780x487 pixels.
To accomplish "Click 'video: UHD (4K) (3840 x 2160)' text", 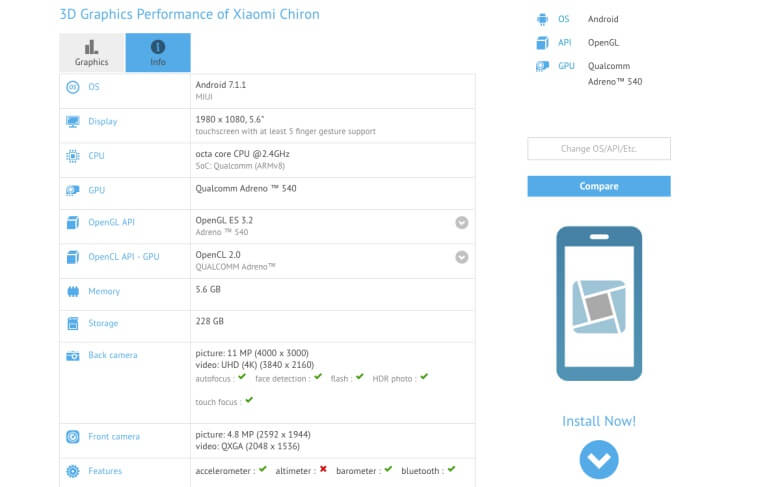I will 255,365.
